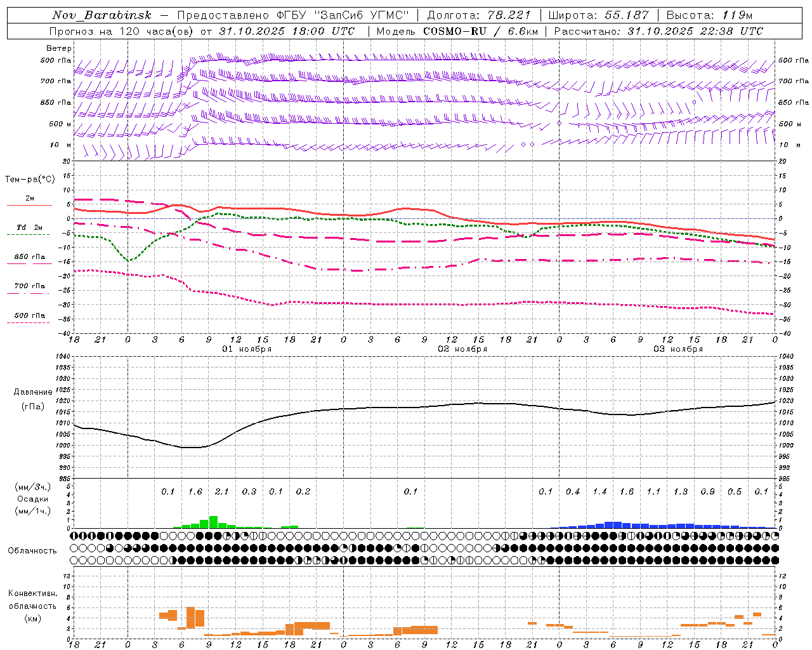
Task: Click the (мм/1ч.) units label
Action: (x=33, y=511)
